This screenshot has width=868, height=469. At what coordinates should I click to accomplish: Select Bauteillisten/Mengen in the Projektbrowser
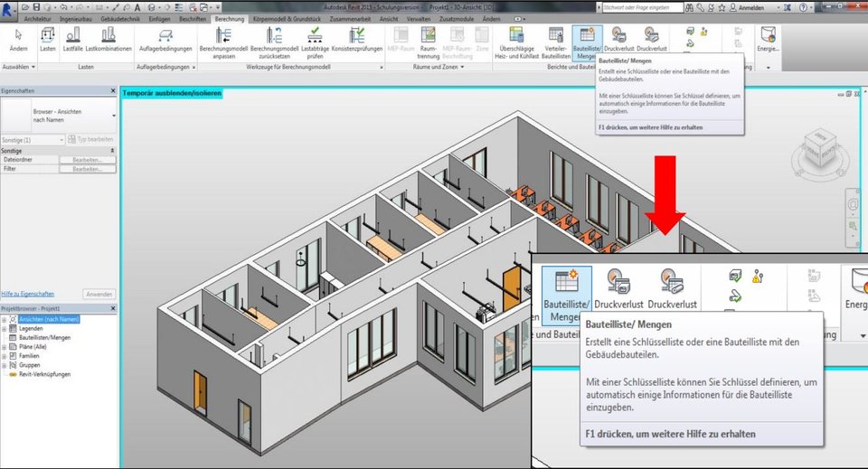45,337
